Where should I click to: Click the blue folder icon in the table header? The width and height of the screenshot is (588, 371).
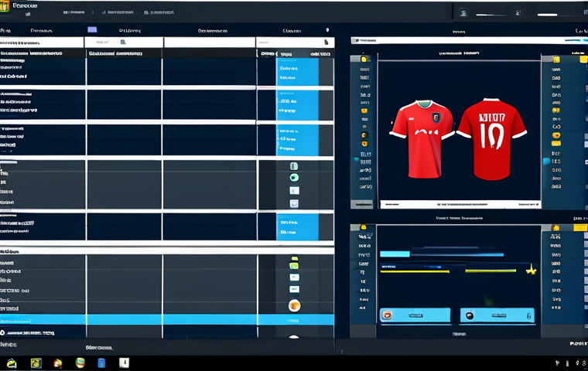click(x=92, y=30)
